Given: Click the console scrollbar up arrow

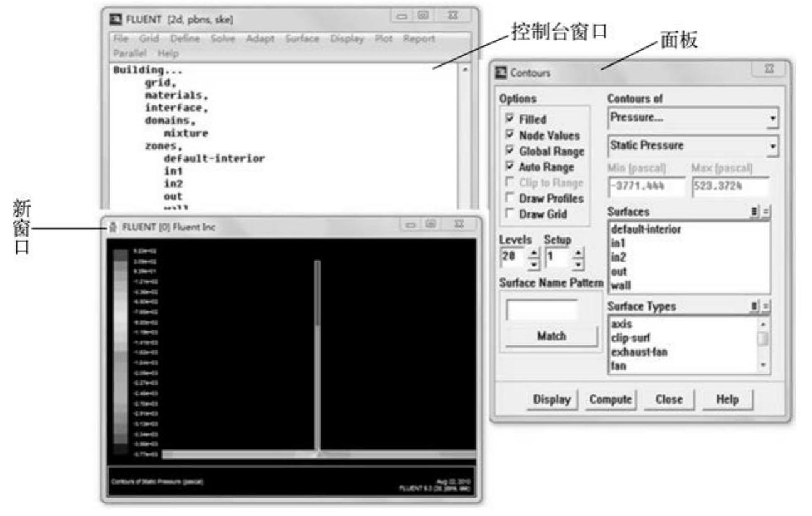Looking at the screenshot, I should [464, 70].
